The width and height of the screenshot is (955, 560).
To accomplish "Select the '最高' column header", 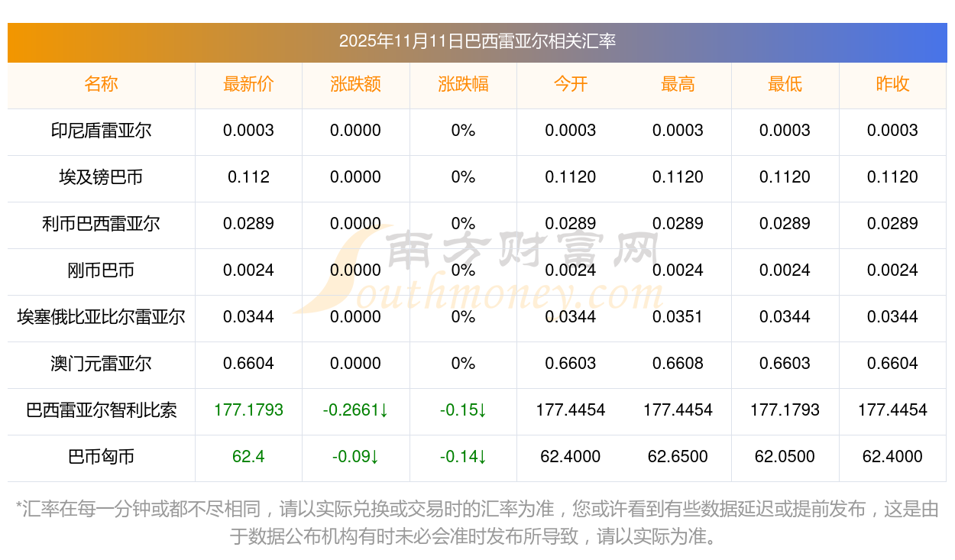I will coord(678,84).
